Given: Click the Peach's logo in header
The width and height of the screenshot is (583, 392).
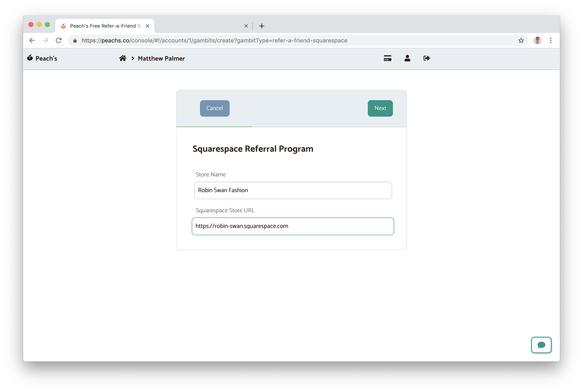Looking at the screenshot, I should point(42,58).
